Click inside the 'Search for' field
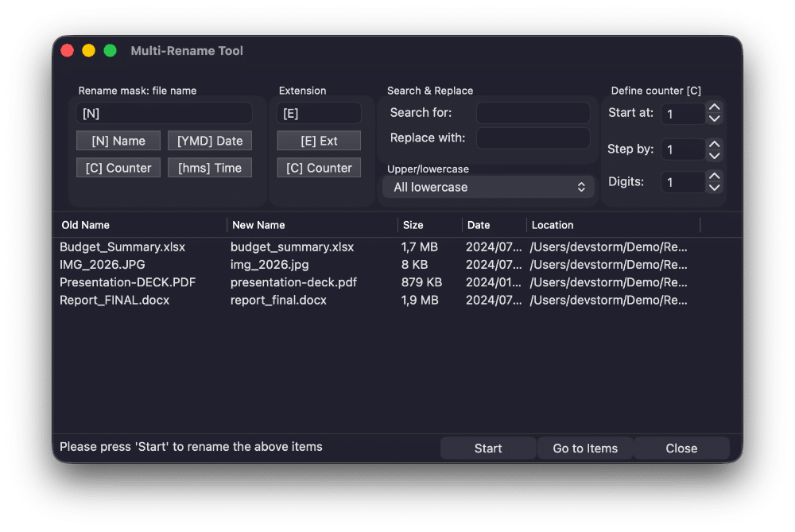Image resolution: width=795 pixels, height=532 pixels. (533, 112)
